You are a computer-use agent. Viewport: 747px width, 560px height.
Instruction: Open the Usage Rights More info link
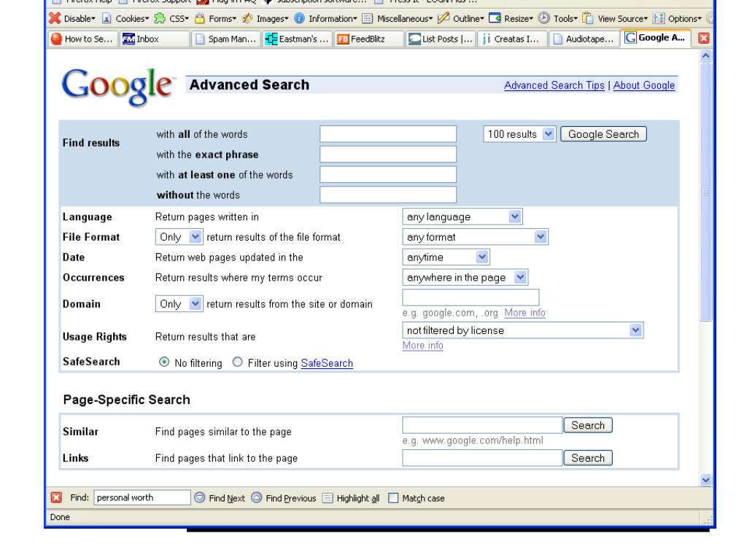click(x=422, y=345)
